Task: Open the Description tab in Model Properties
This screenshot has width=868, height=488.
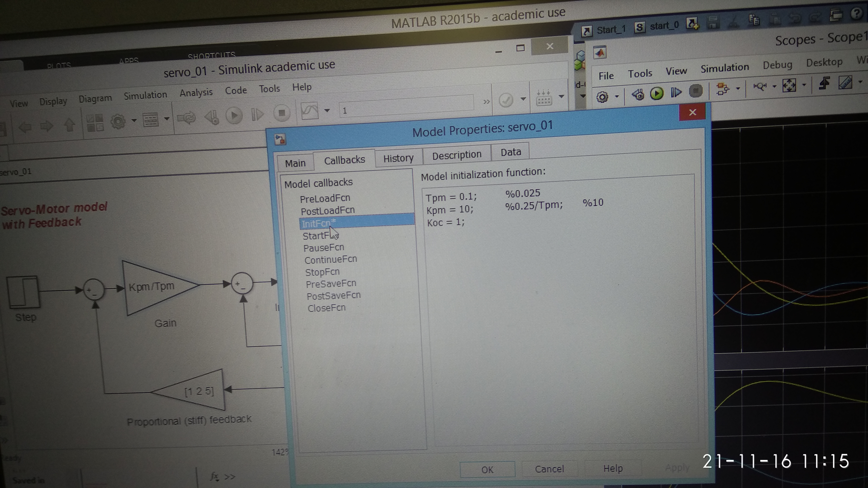Action: tap(457, 155)
